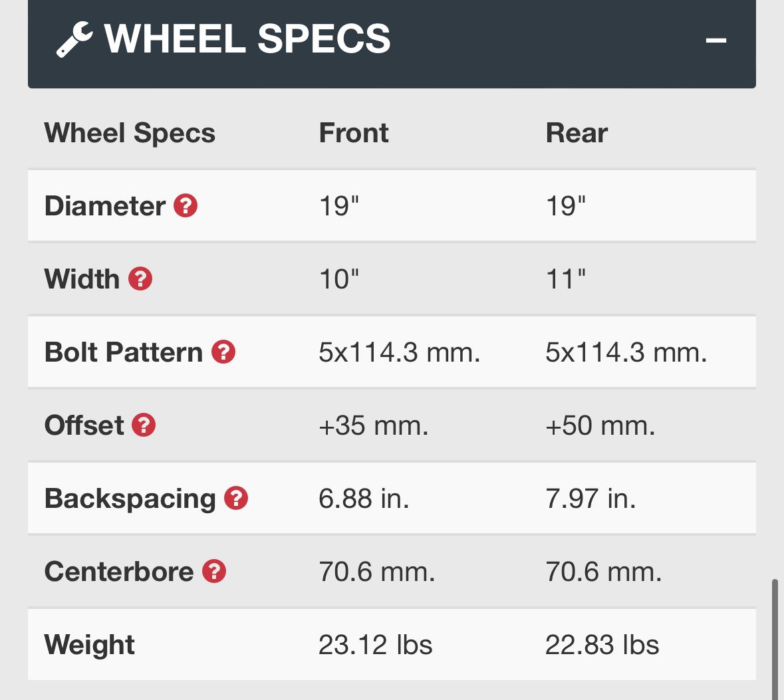Click the Weight row label

(x=90, y=645)
